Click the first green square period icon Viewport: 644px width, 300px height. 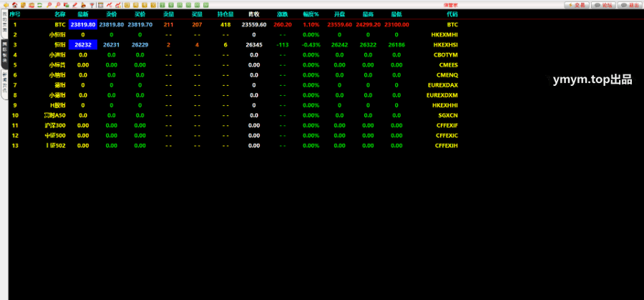(162, 5)
